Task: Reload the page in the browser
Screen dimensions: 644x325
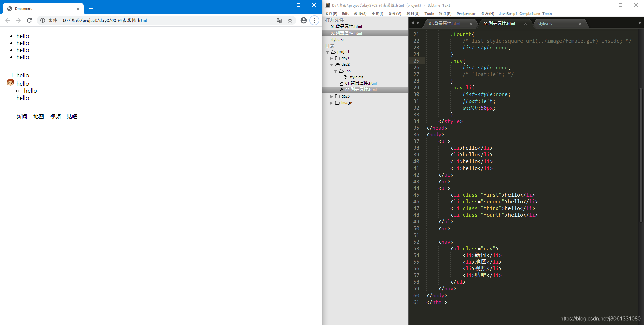Action: pyautogui.click(x=29, y=20)
